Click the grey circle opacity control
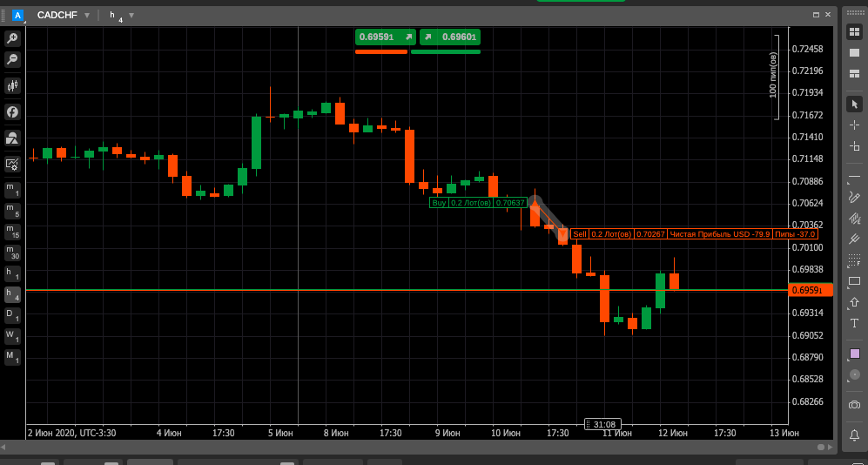This screenshot has height=465, width=868. click(x=854, y=375)
